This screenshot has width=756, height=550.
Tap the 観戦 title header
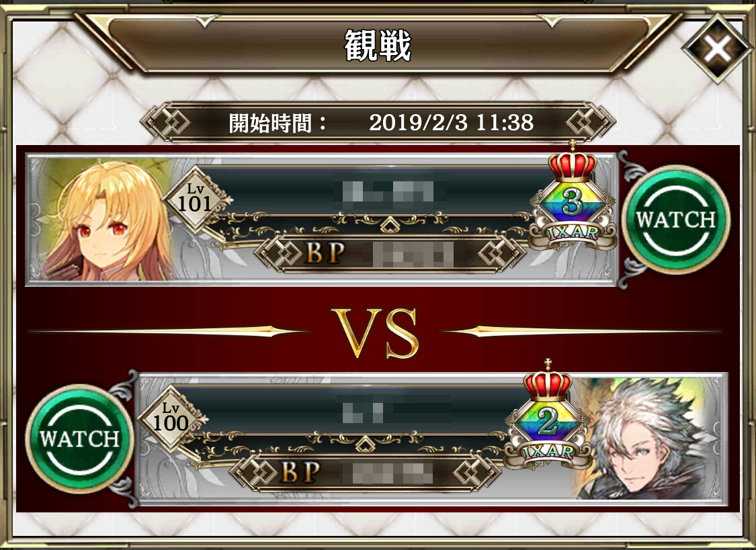(378, 45)
